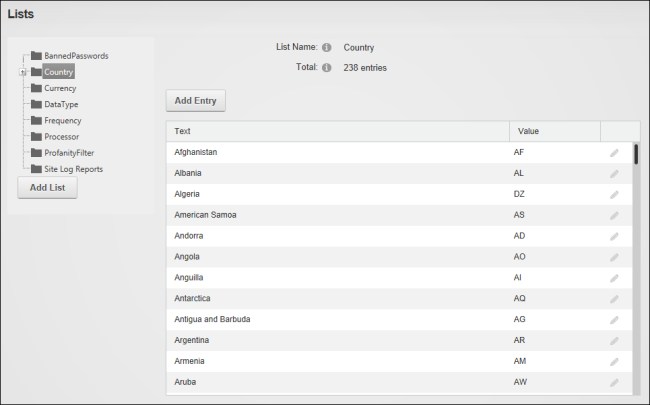Viewport: 650px width, 405px height.
Task: Click the BannedPasswords folder icon
Action: point(36,56)
